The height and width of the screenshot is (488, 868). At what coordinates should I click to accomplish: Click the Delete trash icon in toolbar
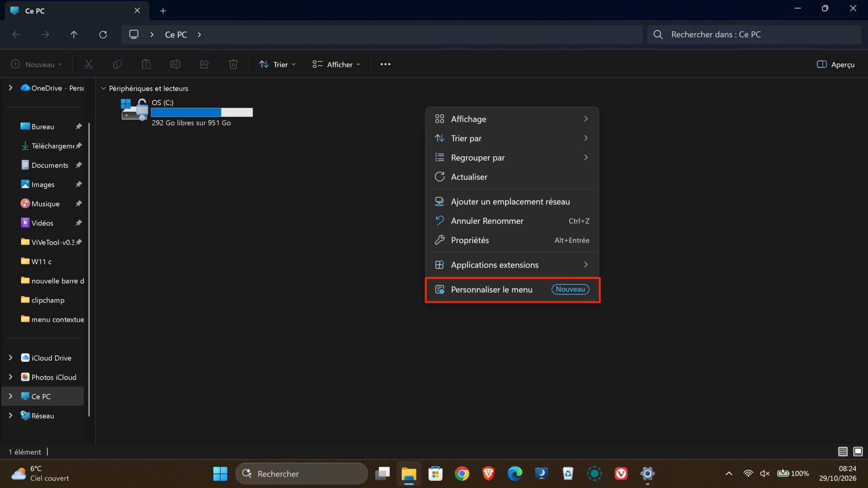[233, 65]
